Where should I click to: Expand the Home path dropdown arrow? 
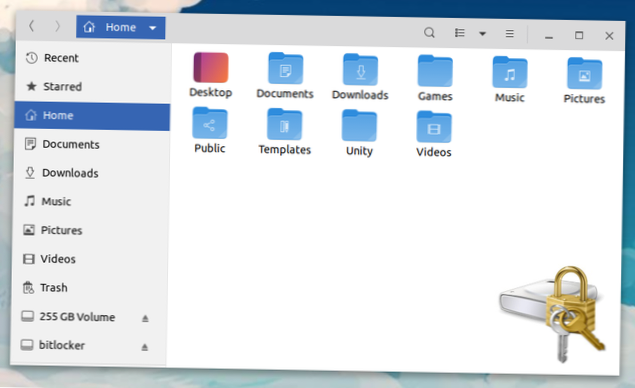[x=153, y=28]
